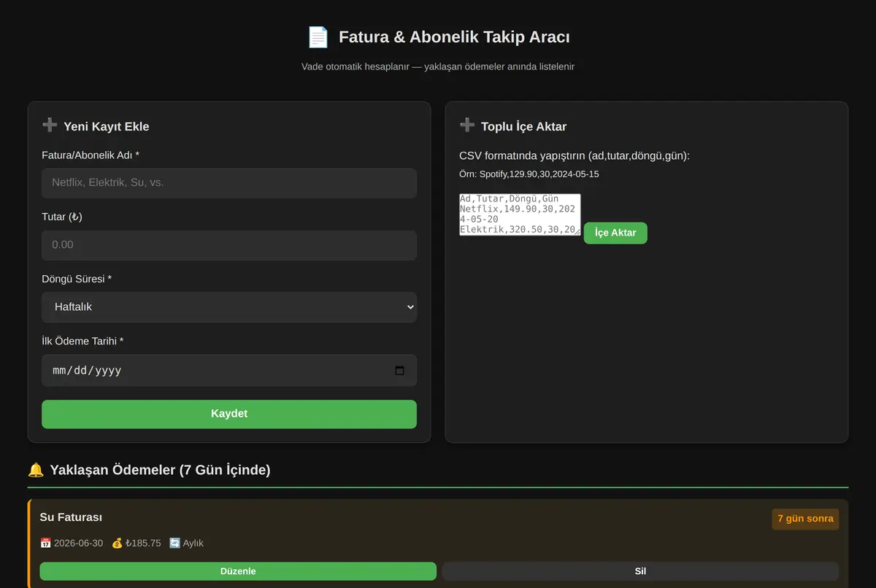Click the "Fatura & Abonelik Takip Aracı" heading

(x=454, y=37)
